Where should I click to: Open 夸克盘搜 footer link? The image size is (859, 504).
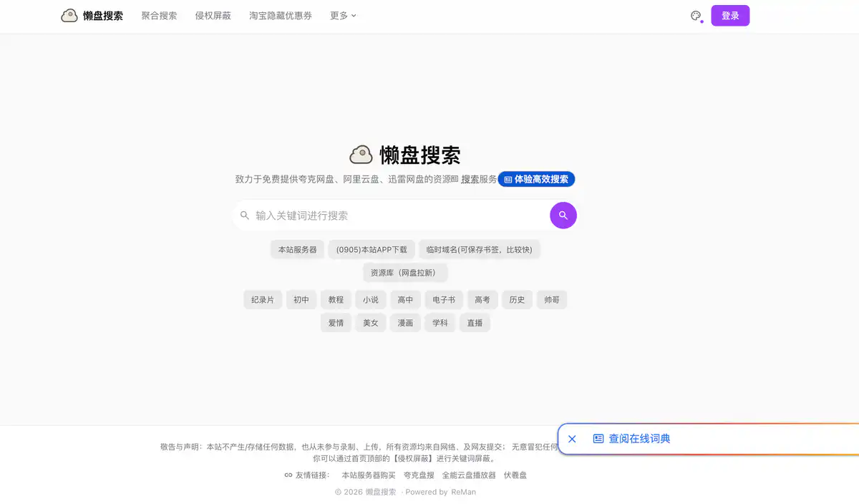419,475
